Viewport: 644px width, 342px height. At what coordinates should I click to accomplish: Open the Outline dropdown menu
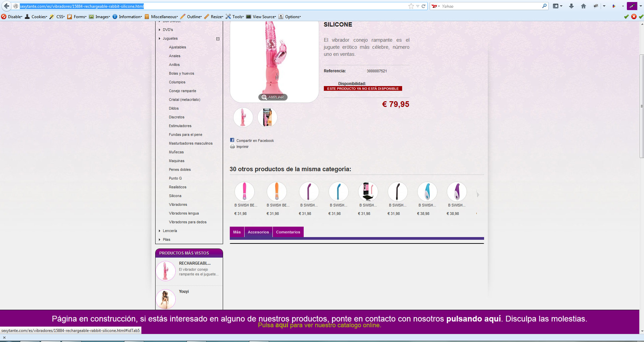pos(191,16)
